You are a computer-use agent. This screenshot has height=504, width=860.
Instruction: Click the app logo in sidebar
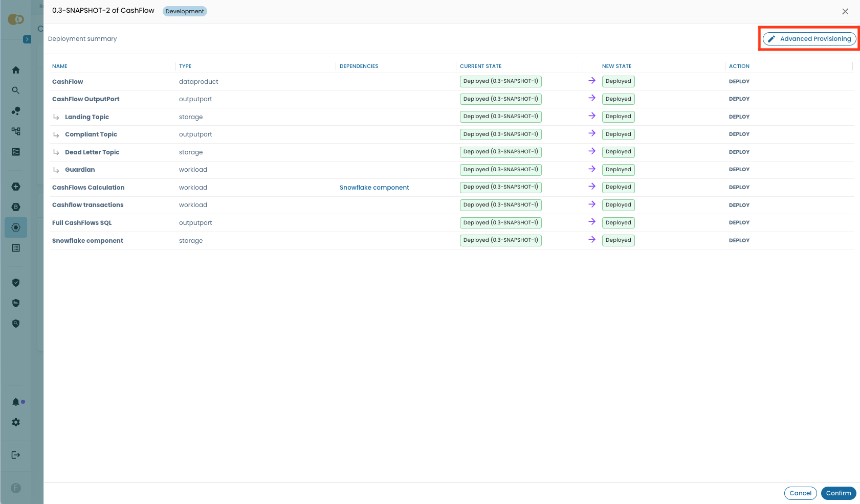tap(16, 19)
